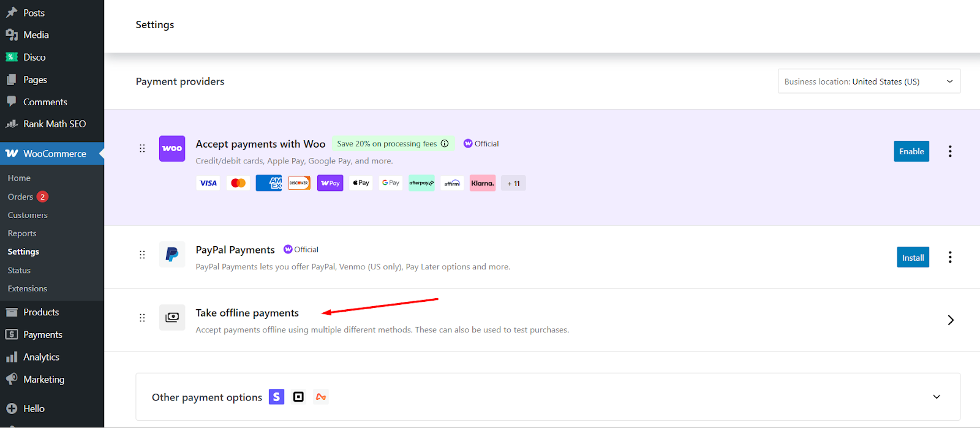Viewport: 980px width, 428px height.
Task: Open the Business location dropdown
Action: point(869,81)
